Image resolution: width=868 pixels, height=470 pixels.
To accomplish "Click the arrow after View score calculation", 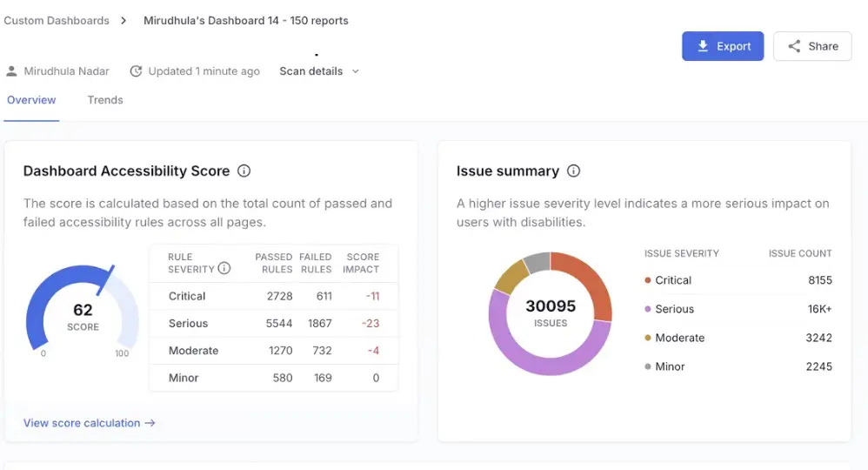I will click(150, 423).
